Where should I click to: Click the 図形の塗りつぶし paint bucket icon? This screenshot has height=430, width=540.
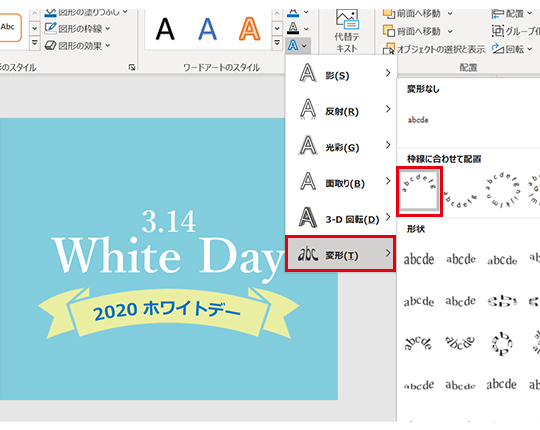50,13
